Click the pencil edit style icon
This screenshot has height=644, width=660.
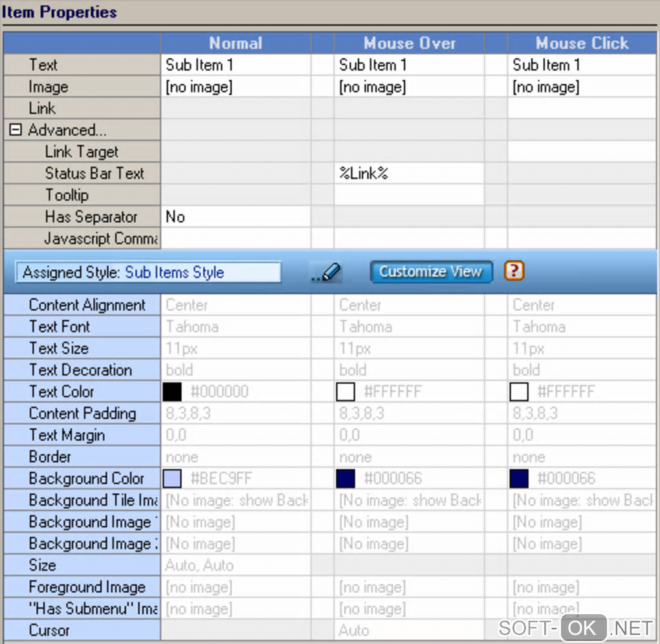(x=326, y=272)
